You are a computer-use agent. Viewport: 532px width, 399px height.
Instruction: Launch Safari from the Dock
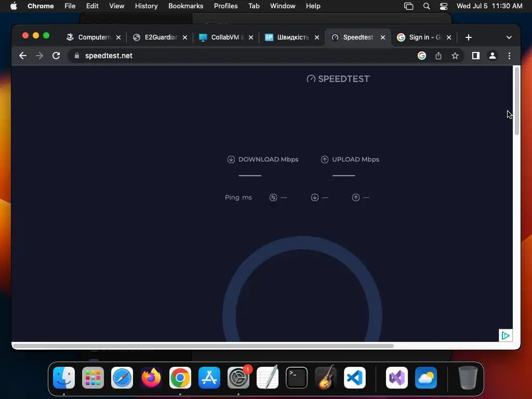122,378
